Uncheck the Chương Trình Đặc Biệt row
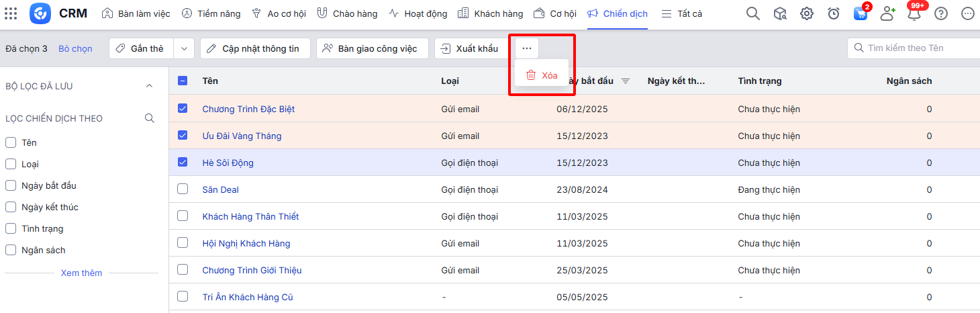The image size is (980, 313). pos(183,109)
